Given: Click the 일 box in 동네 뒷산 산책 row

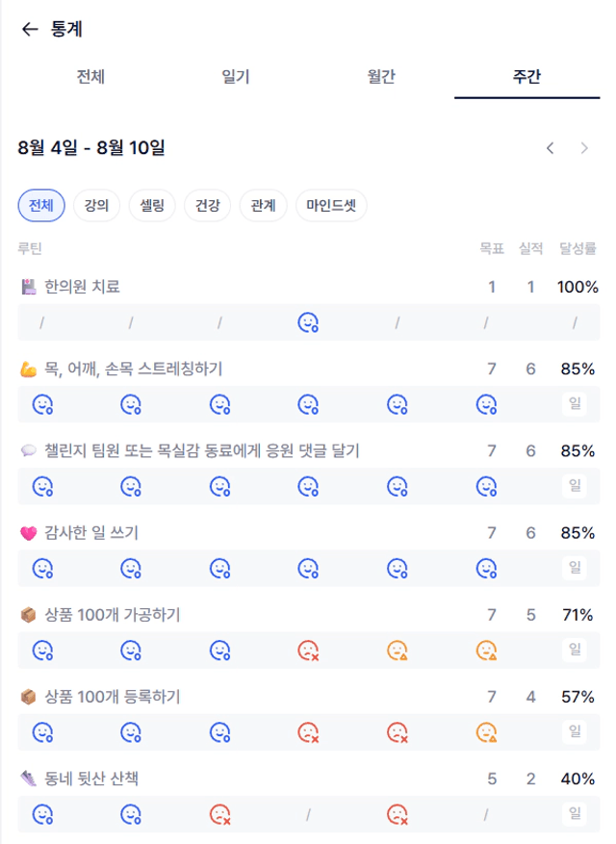Looking at the screenshot, I should tap(575, 813).
